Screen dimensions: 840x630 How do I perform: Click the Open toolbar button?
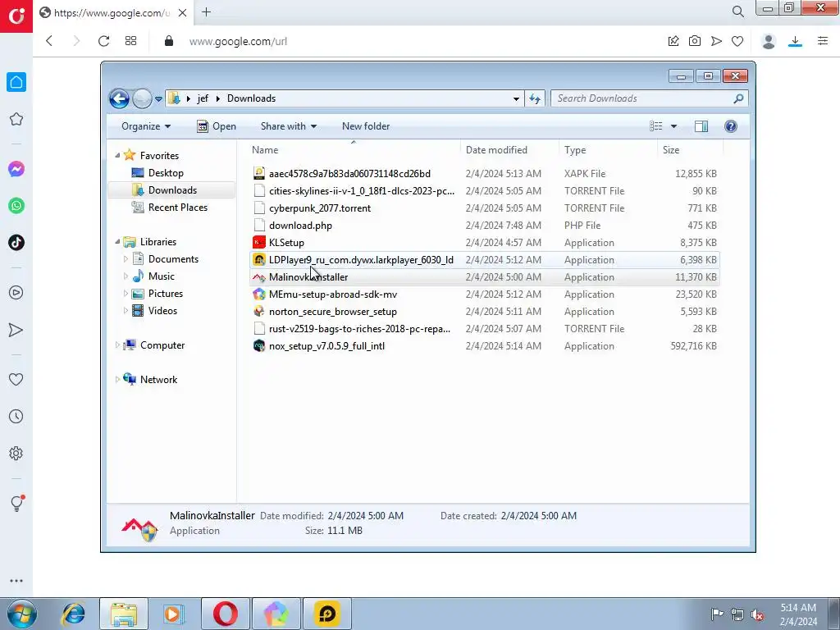pos(217,126)
